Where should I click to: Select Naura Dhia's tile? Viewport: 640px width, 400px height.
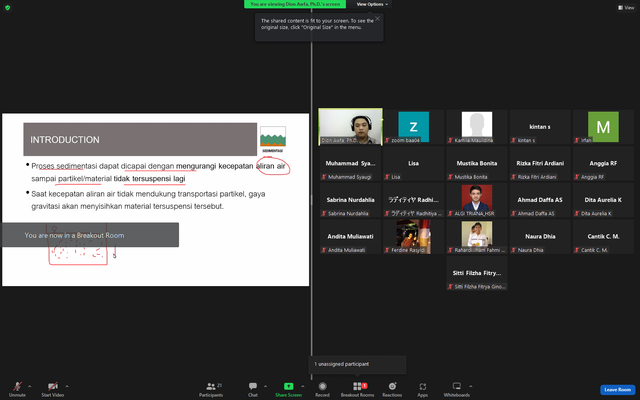coord(540,236)
